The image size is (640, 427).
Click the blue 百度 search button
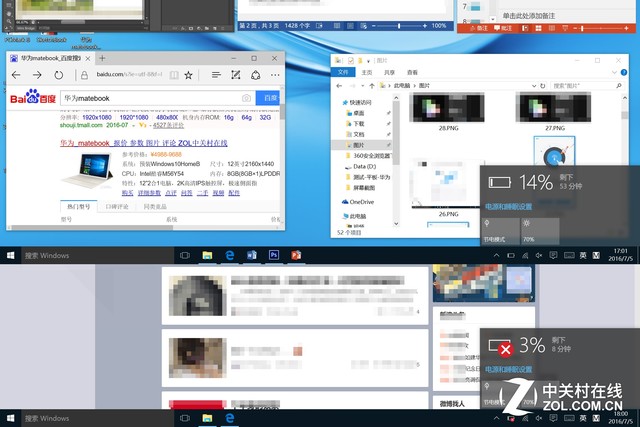[x=268, y=98]
